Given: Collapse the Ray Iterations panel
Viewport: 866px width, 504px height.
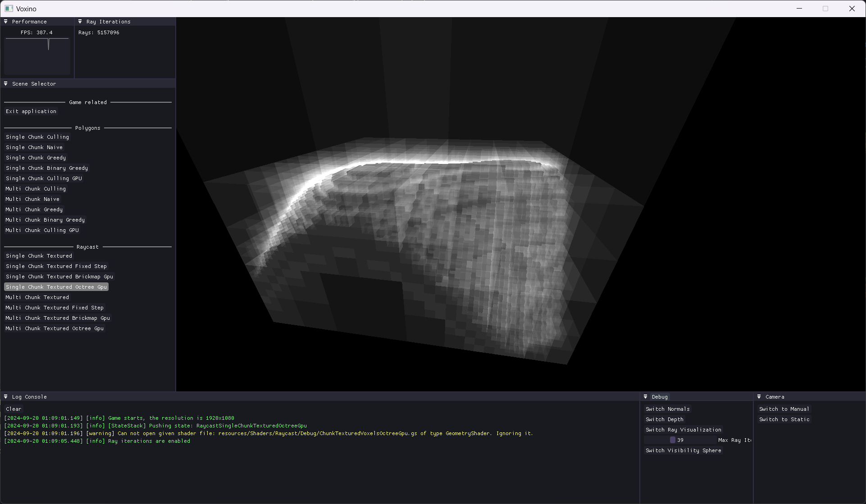Looking at the screenshot, I should pyautogui.click(x=80, y=22).
